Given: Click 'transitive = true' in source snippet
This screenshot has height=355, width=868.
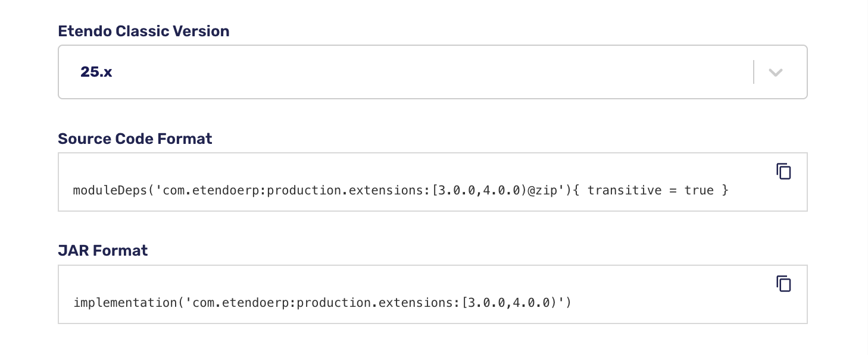Looking at the screenshot, I should click(651, 191).
